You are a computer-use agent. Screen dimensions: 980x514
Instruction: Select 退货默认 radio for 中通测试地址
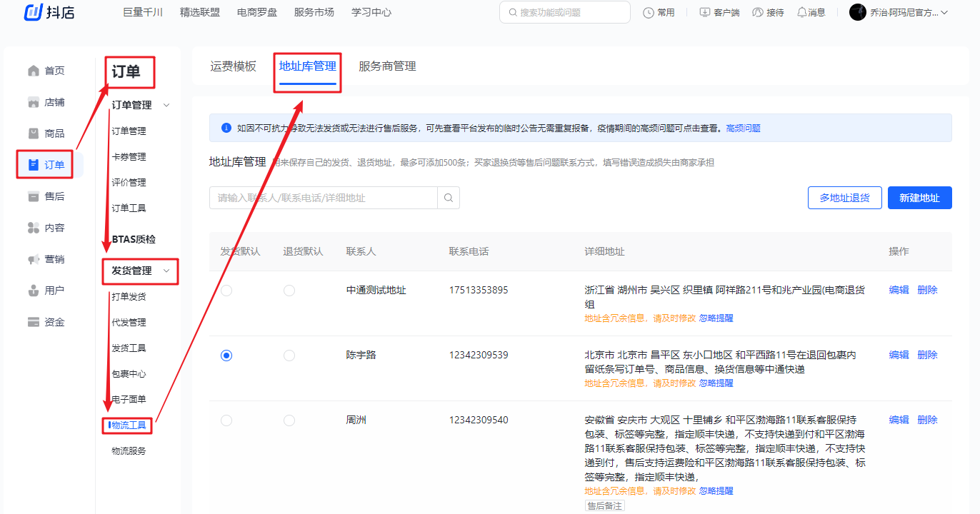click(x=289, y=291)
